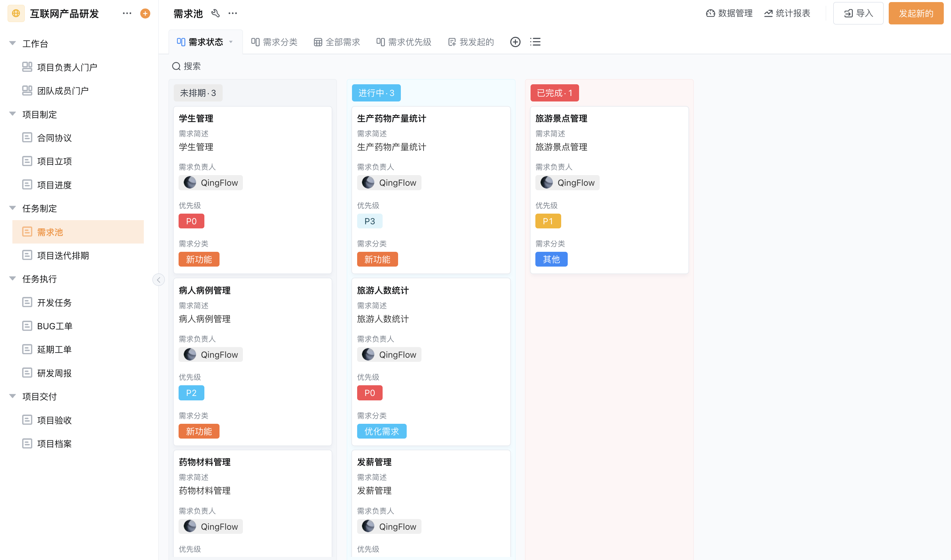Click the 项目立项 form icon
This screenshot has width=951, height=560.
27,161
